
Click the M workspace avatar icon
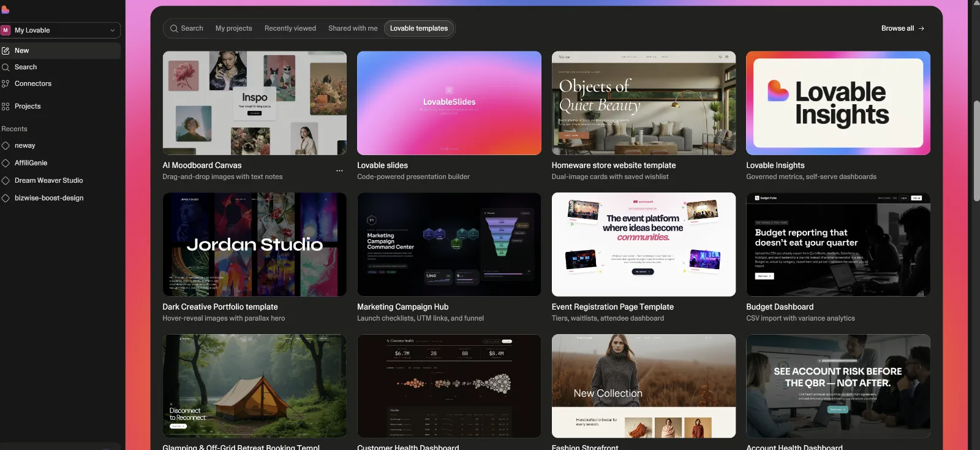click(6, 30)
